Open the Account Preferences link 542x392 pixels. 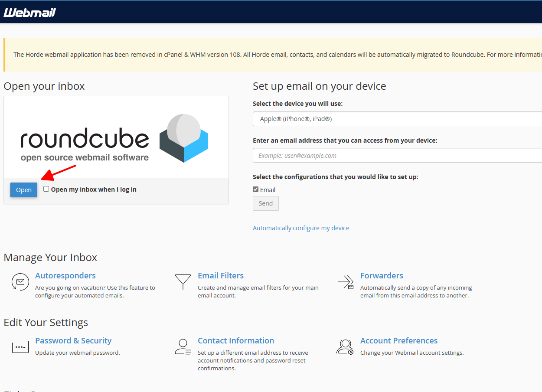click(x=399, y=341)
